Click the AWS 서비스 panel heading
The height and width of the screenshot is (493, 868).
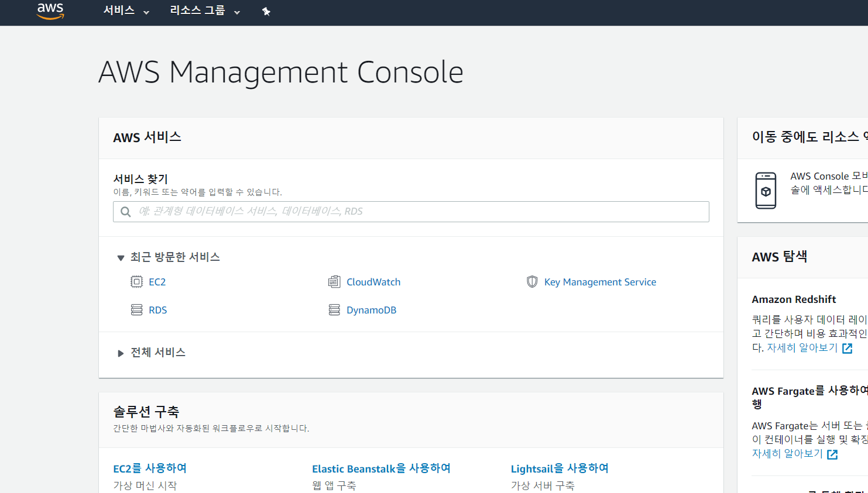pyautogui.click(x=147, y=137)
